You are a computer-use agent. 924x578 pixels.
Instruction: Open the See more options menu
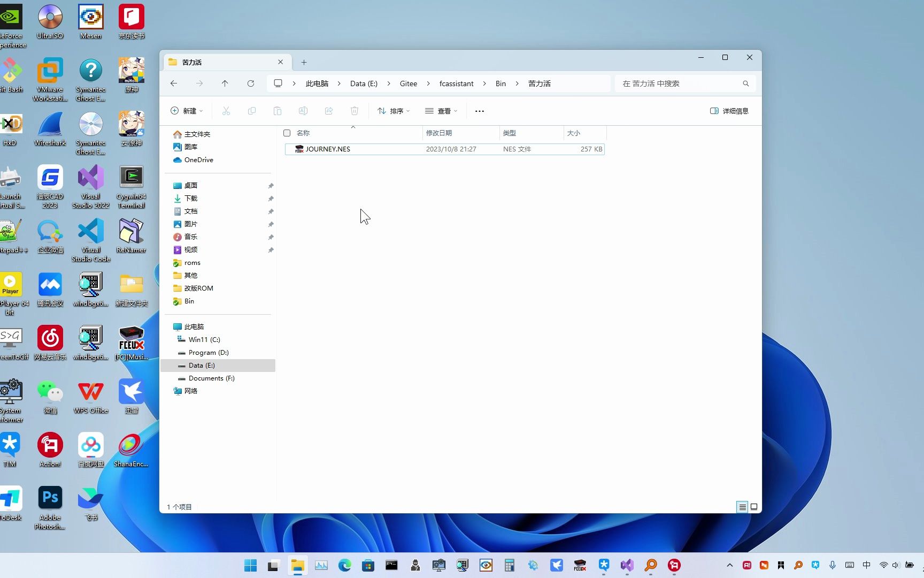tap(480, 111)
